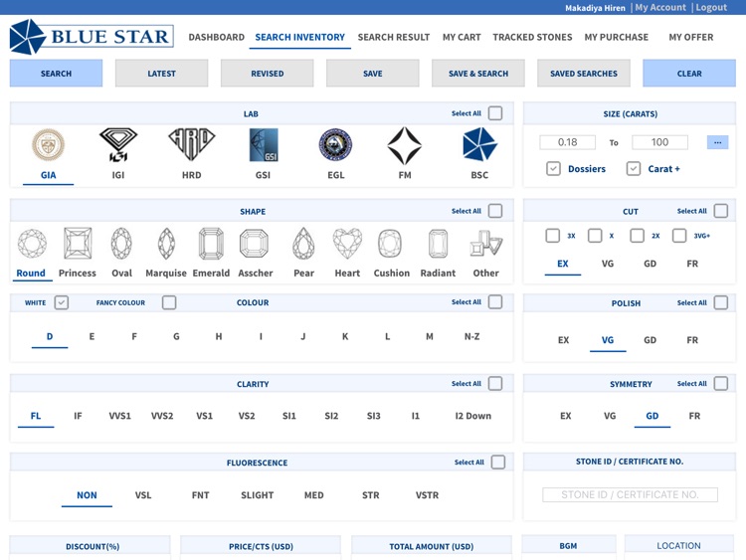746x560 pixels.
Task: Click the SEARCH button
Action: (x=56, y=74)
